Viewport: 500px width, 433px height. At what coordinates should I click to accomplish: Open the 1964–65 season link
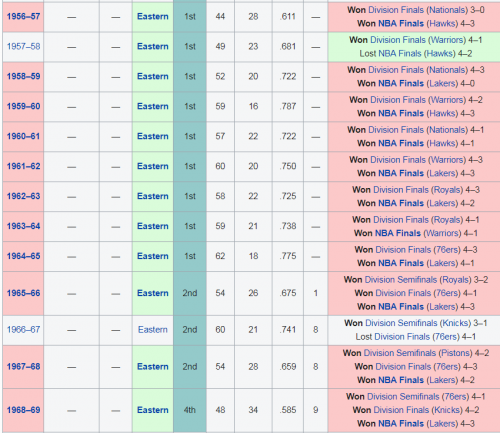pos(23,256)
